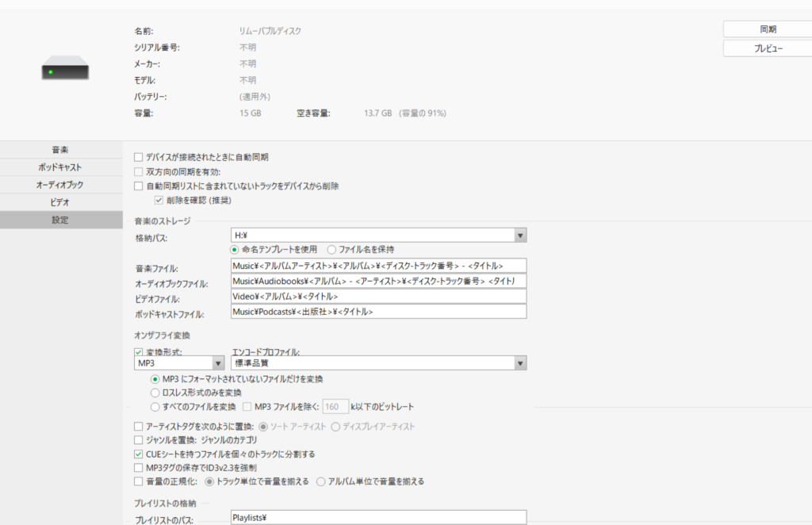Enable deleting tracks not in auto-sync list
Screen dimensions: 812x525
tap(140, 186)
